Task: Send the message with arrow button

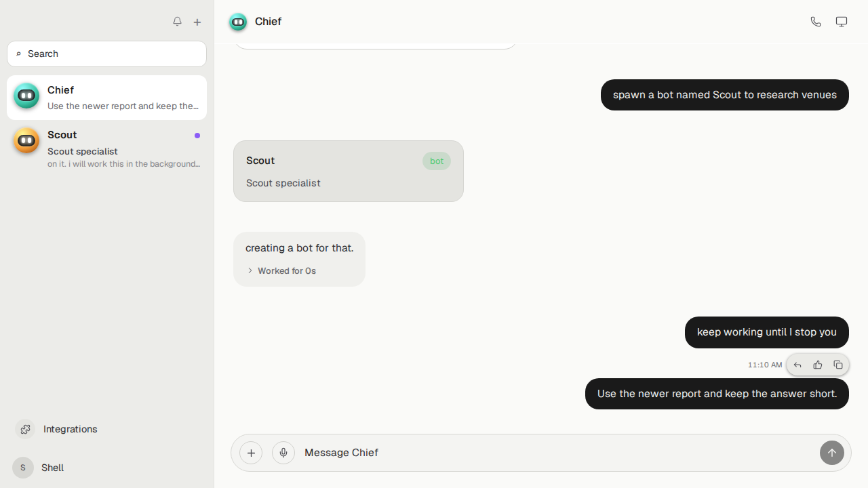Action: coord(832,453)
